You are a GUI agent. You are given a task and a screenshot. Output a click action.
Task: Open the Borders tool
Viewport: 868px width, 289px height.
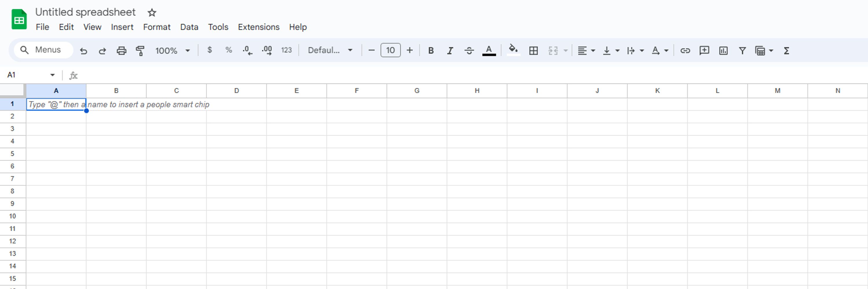coord(534,51)
